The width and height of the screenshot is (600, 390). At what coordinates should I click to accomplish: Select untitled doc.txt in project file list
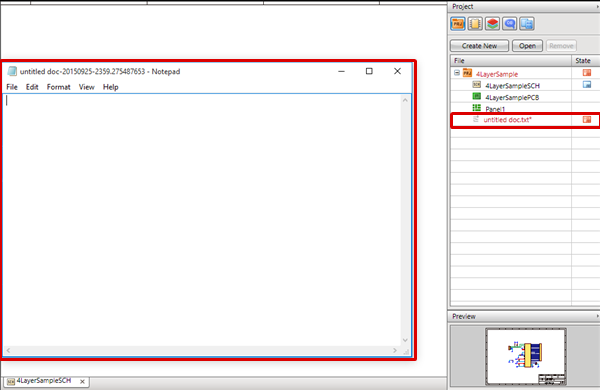507,120
